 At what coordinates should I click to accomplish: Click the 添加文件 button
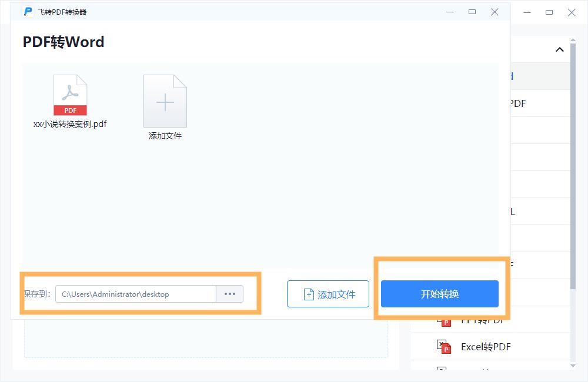pos(328,294)
